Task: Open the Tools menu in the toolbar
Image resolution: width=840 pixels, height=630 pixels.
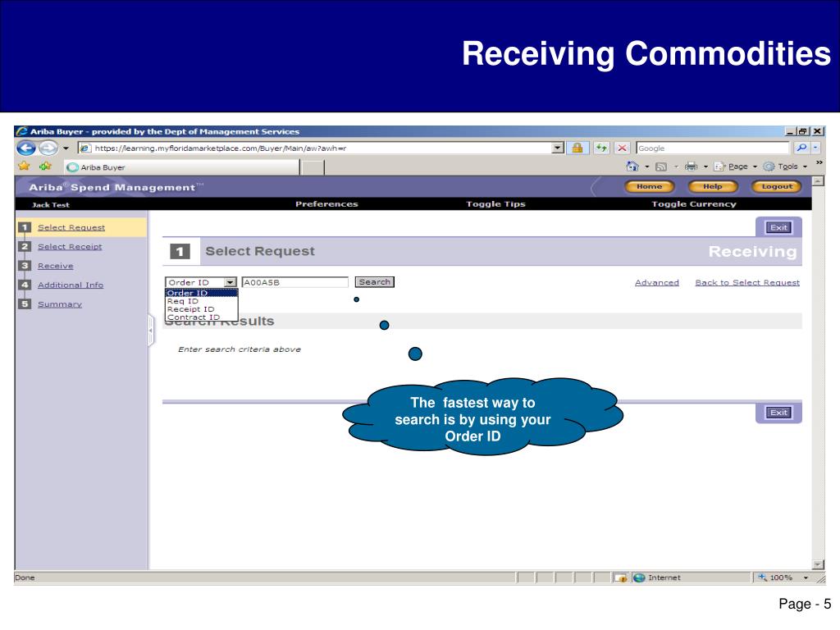Action: 785,167
